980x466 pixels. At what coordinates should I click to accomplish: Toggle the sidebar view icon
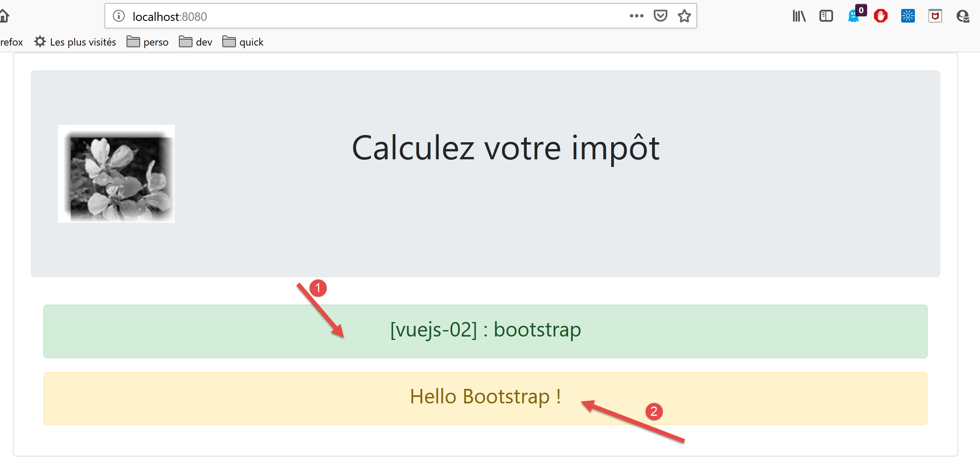pyautogui.click(x=826, y=16)
